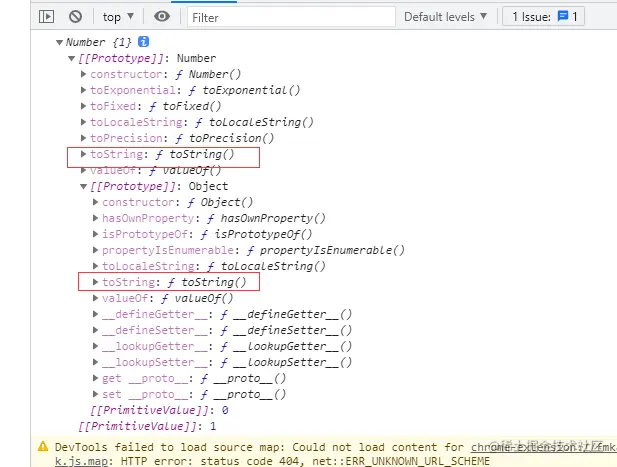Open the top execution context dropdown
The image size is (617, 467).
[x=118, y=17]
